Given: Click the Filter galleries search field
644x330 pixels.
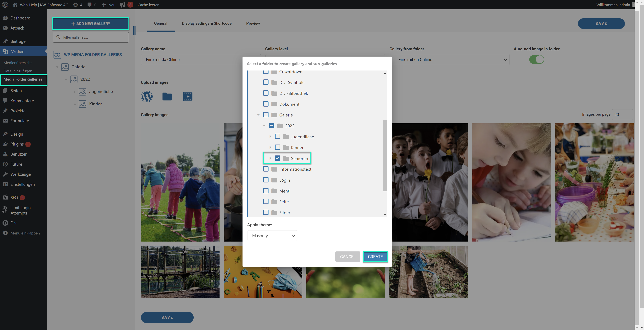Looking at the screenshot, I should 91,37.
